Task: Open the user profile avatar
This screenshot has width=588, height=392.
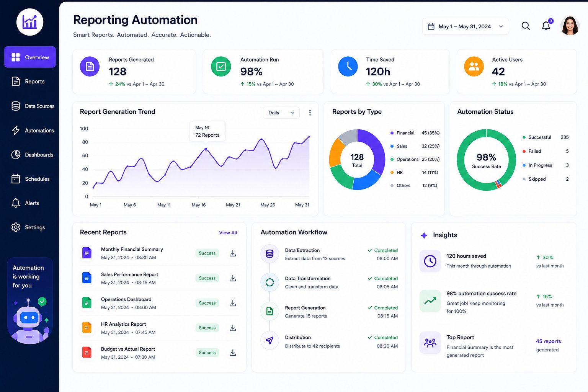Action: tap(570, 26)
